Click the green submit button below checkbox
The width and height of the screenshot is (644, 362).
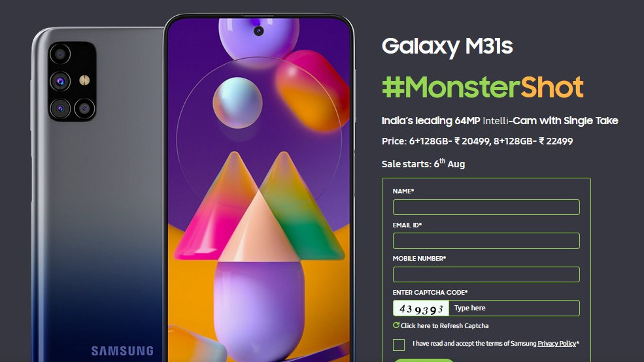(x=424, y=360)
